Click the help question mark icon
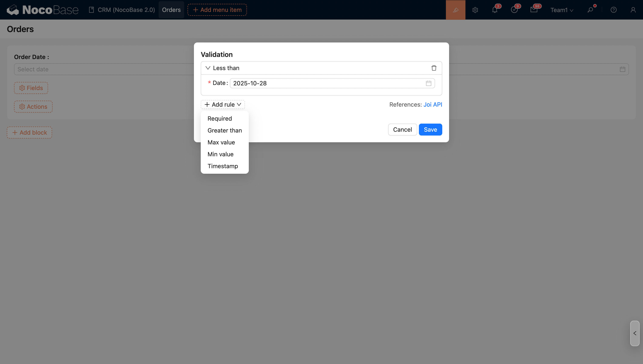This screenshot has width=643, height=364. (613, 10)
